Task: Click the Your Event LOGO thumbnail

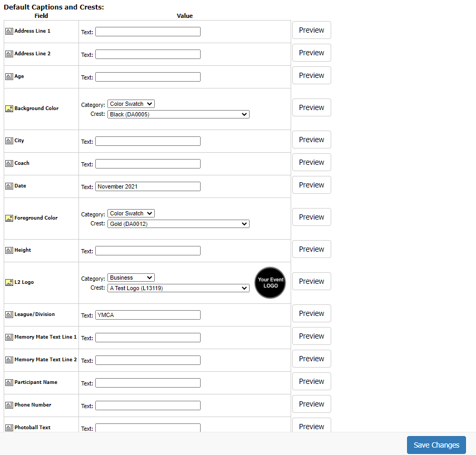Action: (270, 283)
